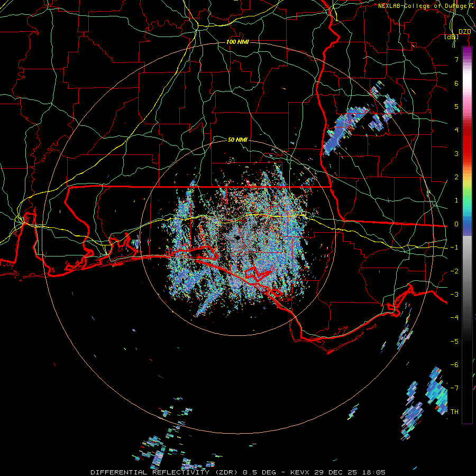The image size is (476, 476).
Task: Click the DZD label above the color scale
Action: (464, 32)
